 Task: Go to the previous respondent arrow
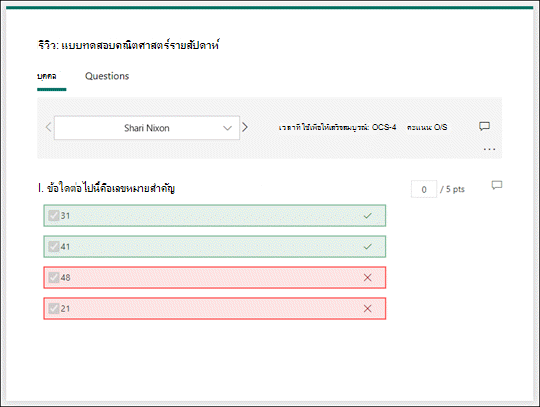[x=49, y=127]
